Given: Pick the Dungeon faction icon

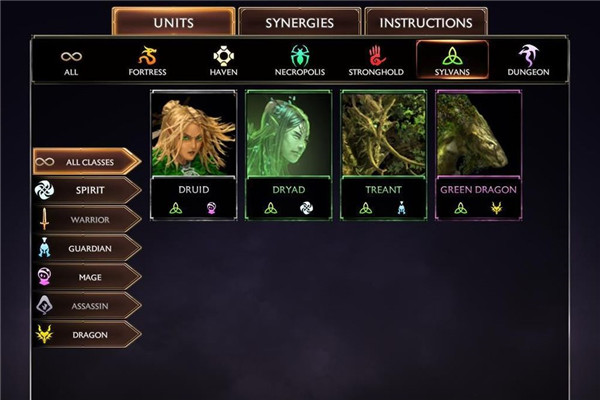Looking at the screenshot, I should (528, 56).
